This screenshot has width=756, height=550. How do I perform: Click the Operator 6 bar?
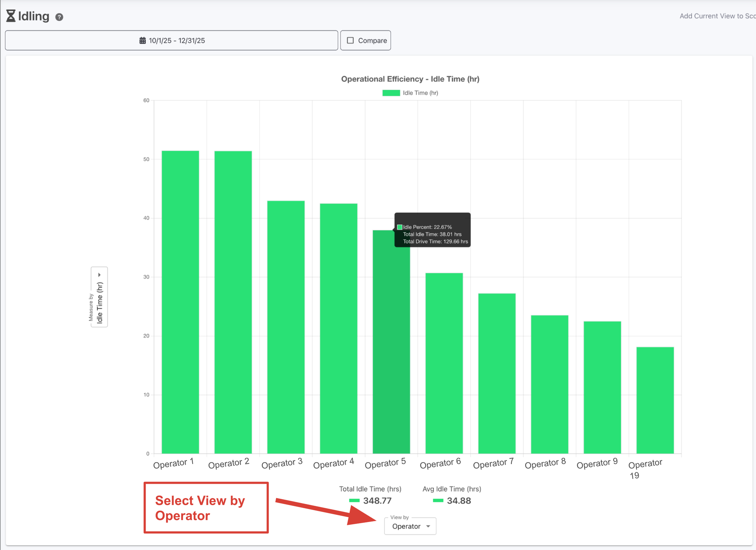click(444, 363)
